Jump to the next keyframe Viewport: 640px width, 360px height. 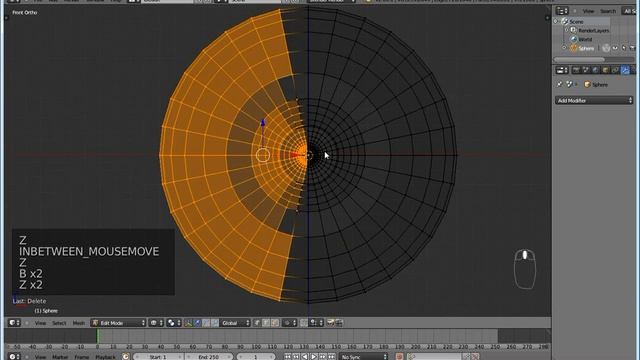click(x=323, y=357)
